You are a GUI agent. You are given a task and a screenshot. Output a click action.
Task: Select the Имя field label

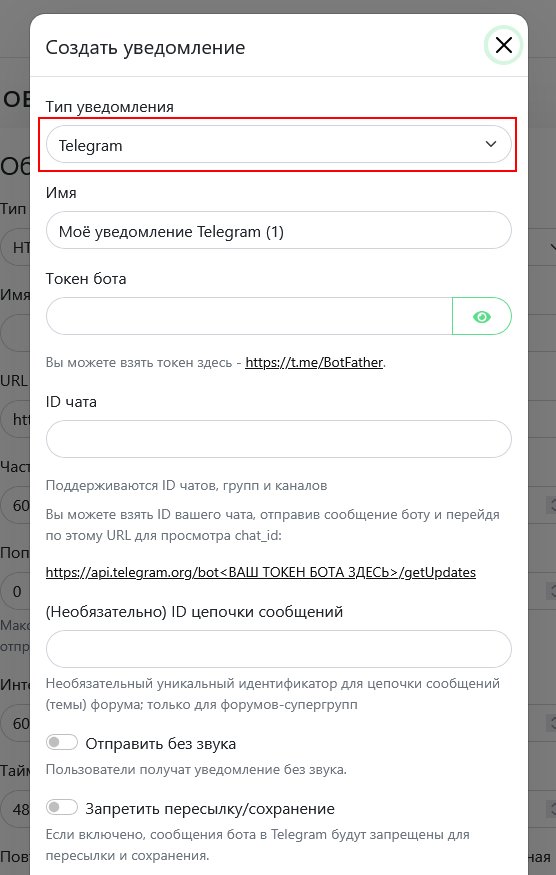pos(61,193)
